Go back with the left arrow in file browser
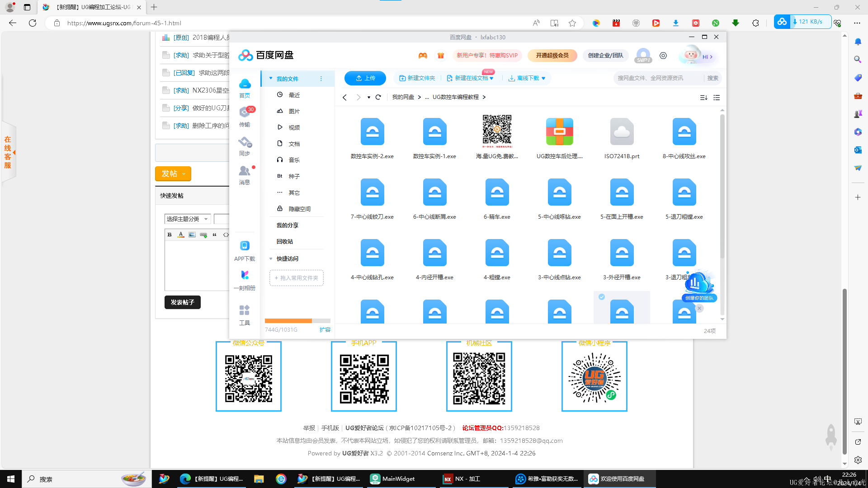The height and width of the screenshot is (488, 868). [x=344, y=97]
